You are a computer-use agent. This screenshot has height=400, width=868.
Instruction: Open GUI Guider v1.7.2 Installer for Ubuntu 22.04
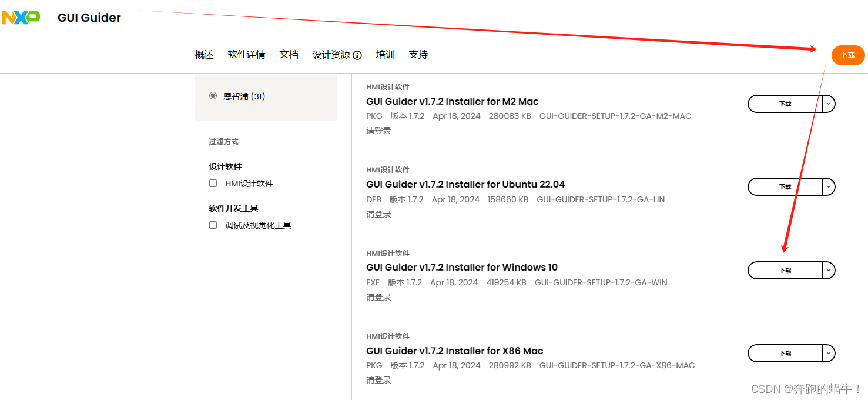point(465,184)
